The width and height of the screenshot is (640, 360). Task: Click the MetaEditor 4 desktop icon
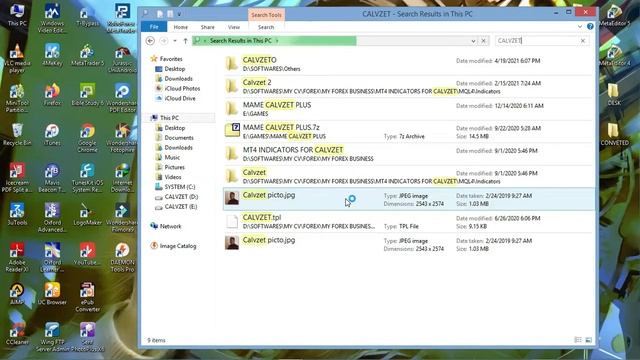614,55
